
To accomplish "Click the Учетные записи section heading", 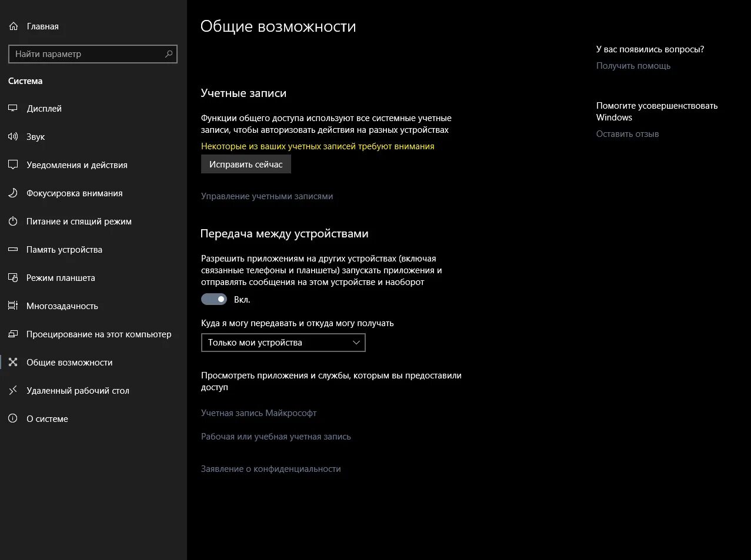I will [x=243, y=93].
